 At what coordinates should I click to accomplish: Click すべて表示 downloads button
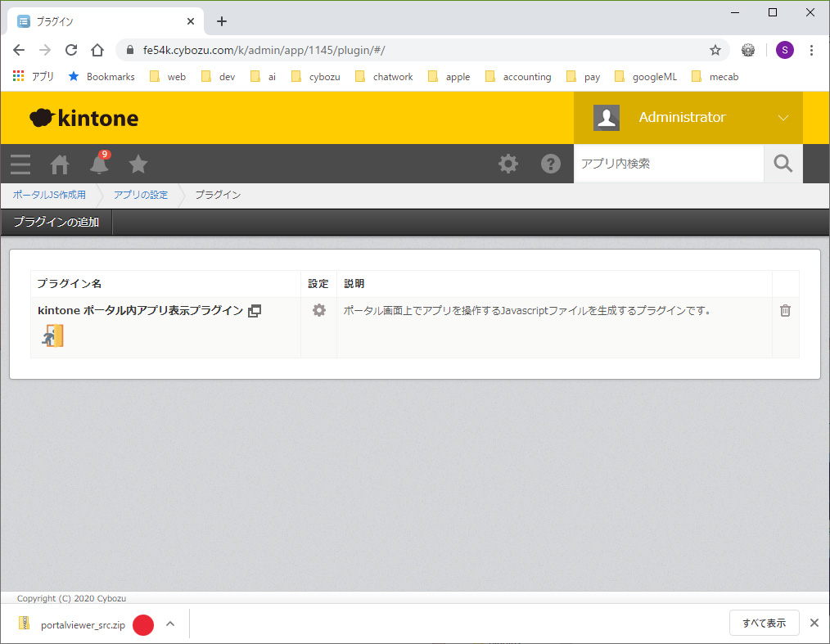coord(764,624)
